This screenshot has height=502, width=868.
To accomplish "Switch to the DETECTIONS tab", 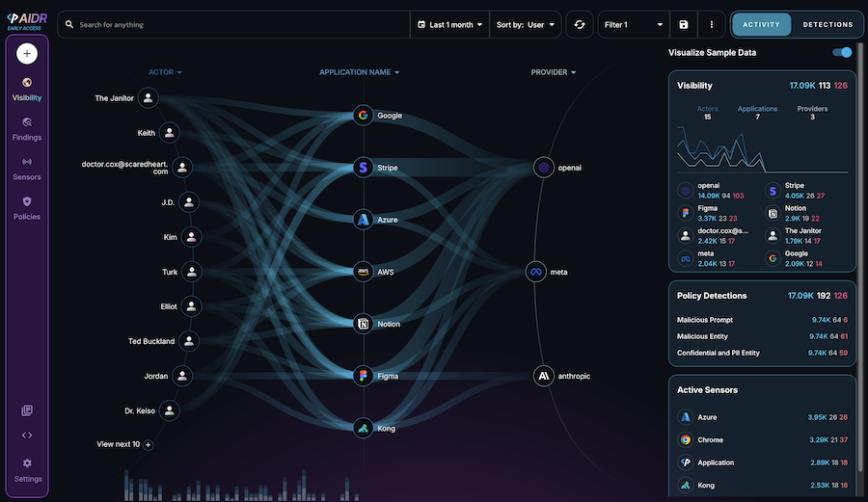I will 827,25.
